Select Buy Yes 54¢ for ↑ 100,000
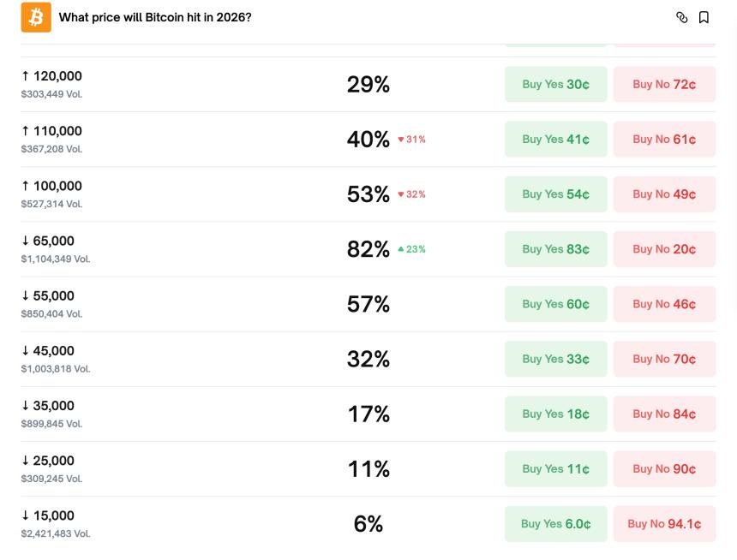This screenshot has height=560, width=737. coord(555,194)
